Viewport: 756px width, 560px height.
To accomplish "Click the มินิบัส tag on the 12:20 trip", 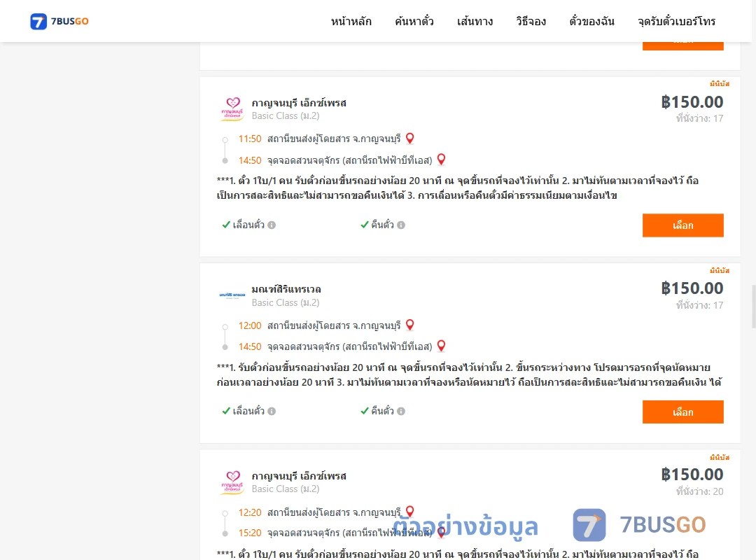I will (720, 457).
